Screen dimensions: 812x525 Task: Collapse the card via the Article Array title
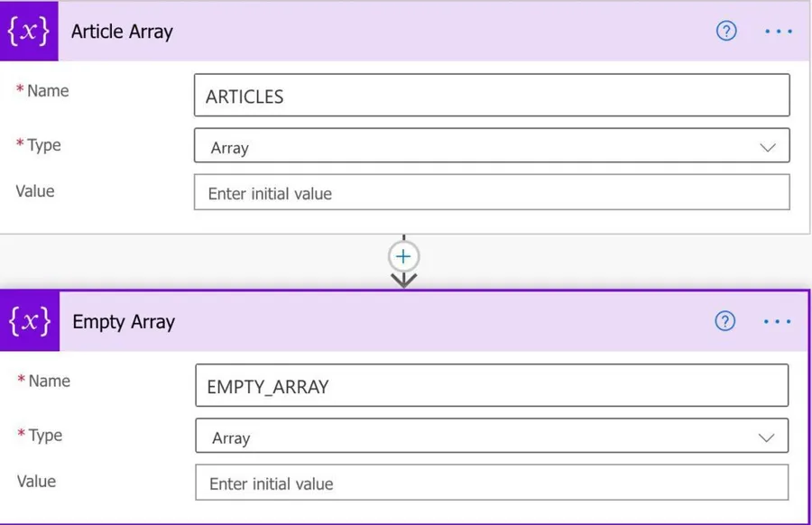pyautogui.click(x=122, y=32)
